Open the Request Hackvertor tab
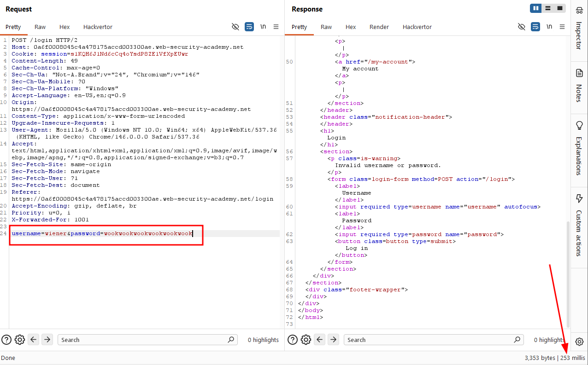The image size is (588, 365). pos(98,27)
